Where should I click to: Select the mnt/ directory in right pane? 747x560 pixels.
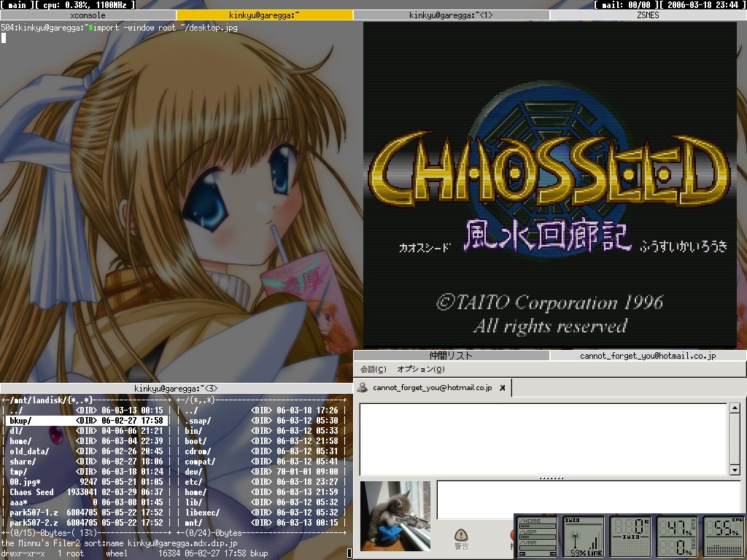pos(262,523)
